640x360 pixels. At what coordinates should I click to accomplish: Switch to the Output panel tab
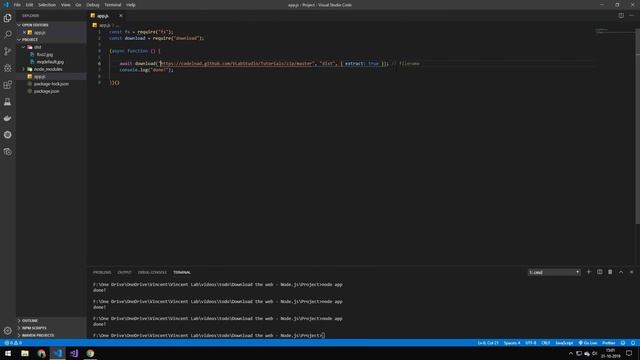click(124, 272)
